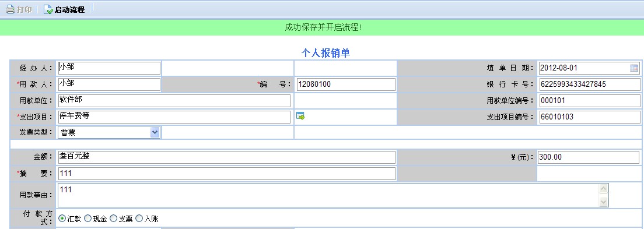This screenshot has width=644, height=229.
Task: Click scroll down arrow in 用款事由 box
Action: (603, 202)
